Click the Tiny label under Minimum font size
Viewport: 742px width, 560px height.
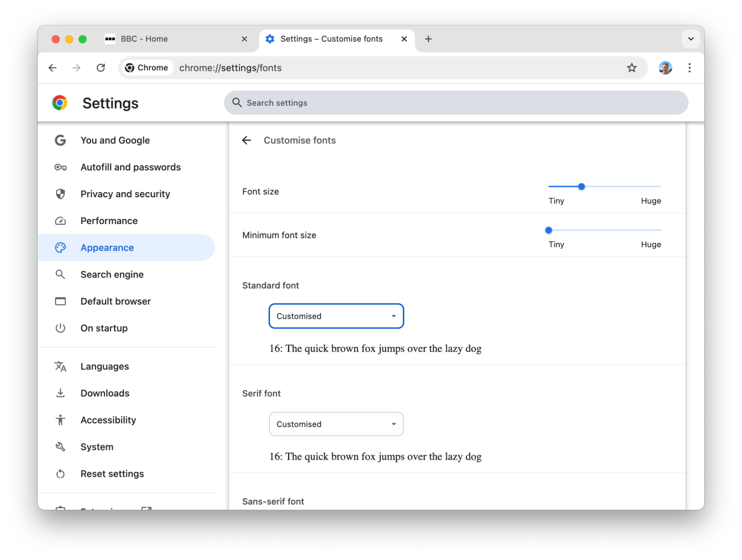(556, 244)
